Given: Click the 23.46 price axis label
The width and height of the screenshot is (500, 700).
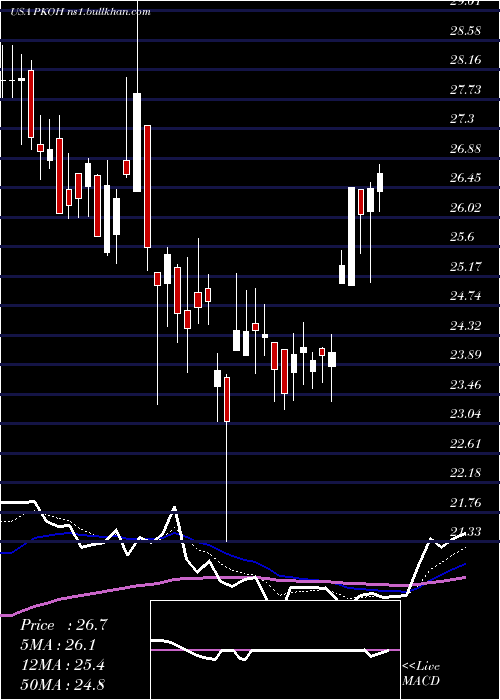Looking at the screenshot, I should click(465, 384).
